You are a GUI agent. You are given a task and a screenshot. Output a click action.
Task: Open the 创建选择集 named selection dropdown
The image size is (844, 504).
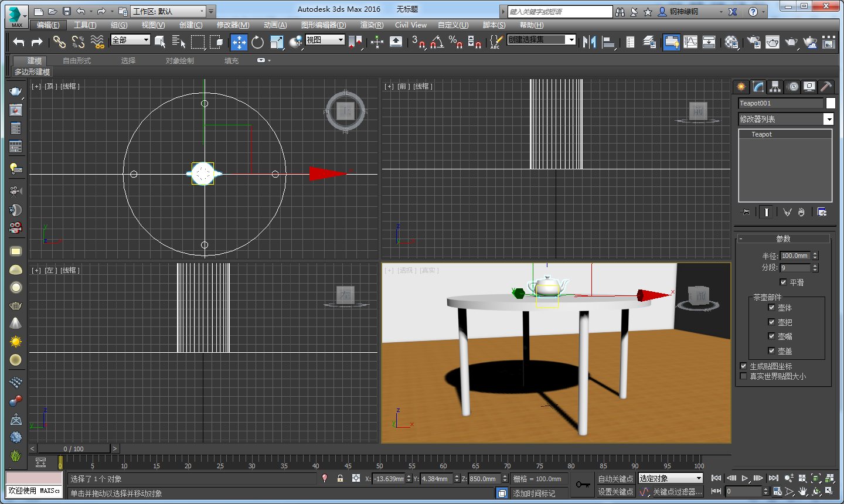(x=542, y=40)
